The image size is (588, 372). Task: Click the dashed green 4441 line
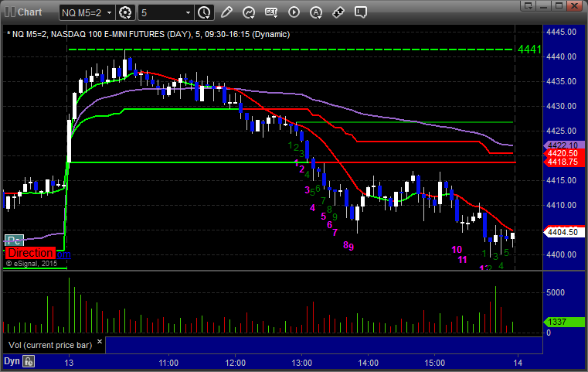click(291, 49)
